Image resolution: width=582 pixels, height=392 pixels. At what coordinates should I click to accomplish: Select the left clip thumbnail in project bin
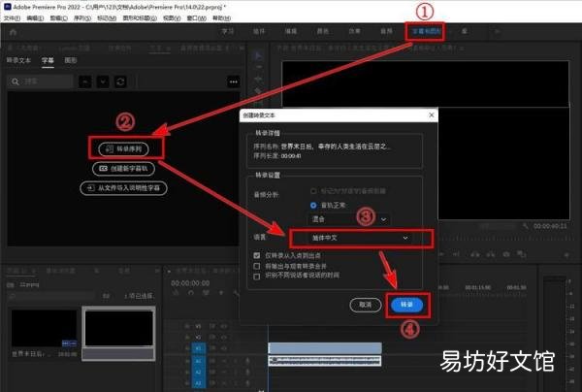(44, 329)
